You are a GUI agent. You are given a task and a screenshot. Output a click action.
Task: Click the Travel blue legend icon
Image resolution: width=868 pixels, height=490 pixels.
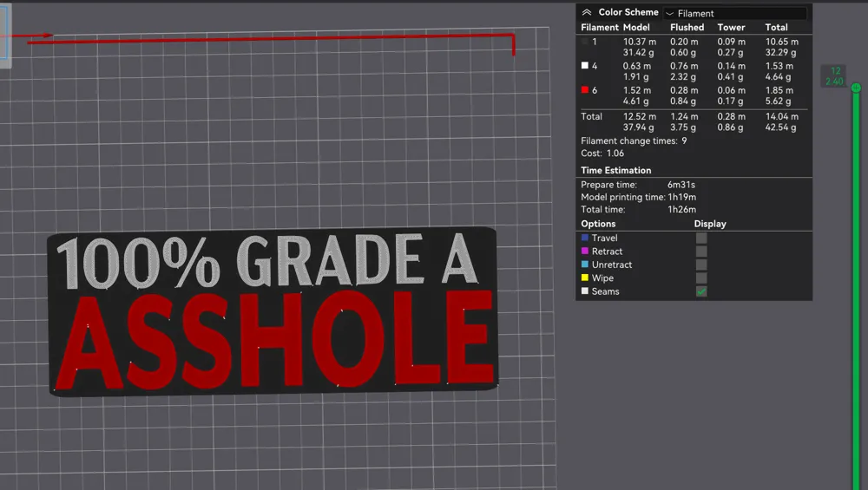[584, 238]
